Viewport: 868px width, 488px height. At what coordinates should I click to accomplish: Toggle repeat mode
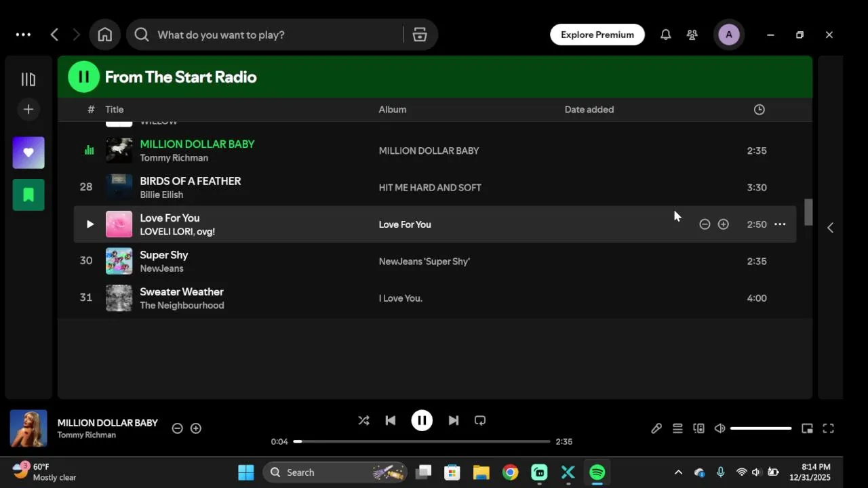coord(480,420)
